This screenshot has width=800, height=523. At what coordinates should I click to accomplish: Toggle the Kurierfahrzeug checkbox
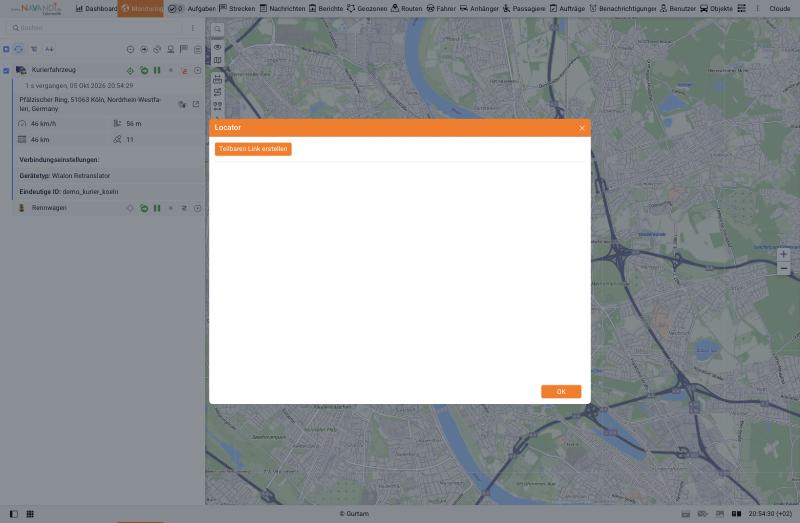point(6,70)
